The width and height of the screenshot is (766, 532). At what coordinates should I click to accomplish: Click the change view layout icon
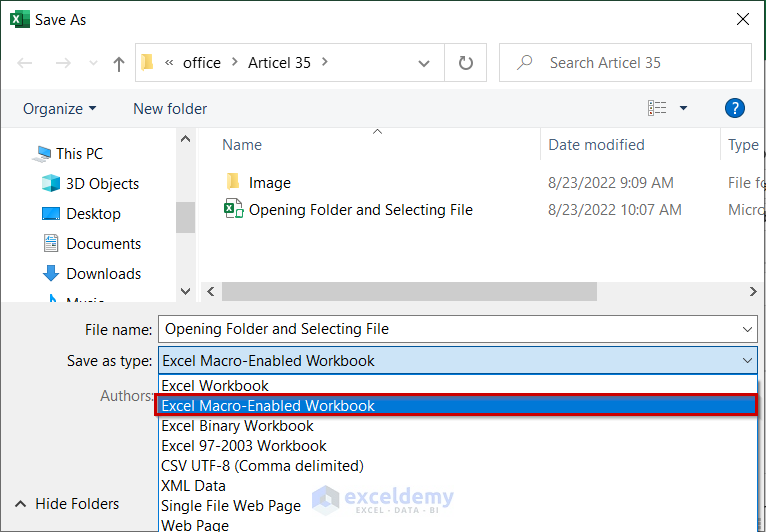pyautogui.click(x=657, y=108)
